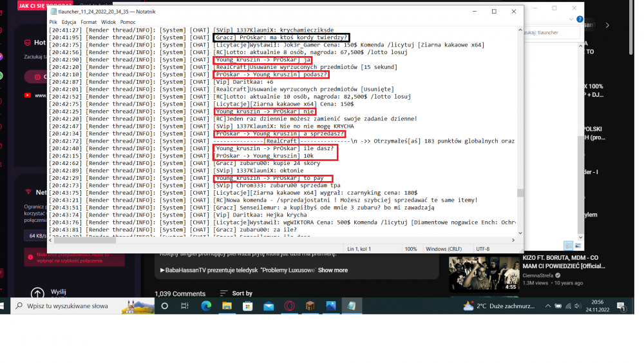
Task: Open the Minecraft launcher taskbar icon
Action: click(x=310, y=306)
